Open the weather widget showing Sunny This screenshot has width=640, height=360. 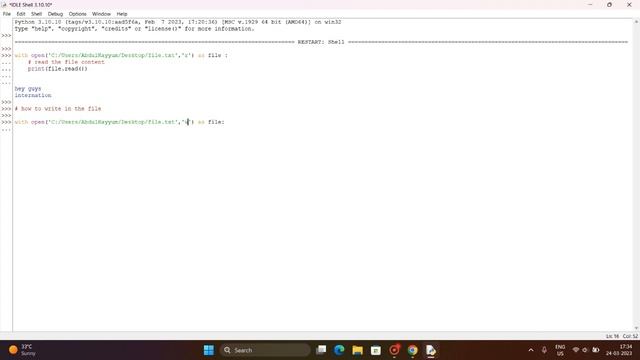(23, 350)
